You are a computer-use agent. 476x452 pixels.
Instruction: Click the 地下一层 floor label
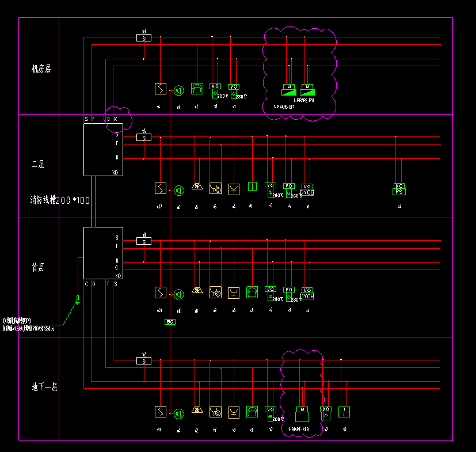coord(44,387)
